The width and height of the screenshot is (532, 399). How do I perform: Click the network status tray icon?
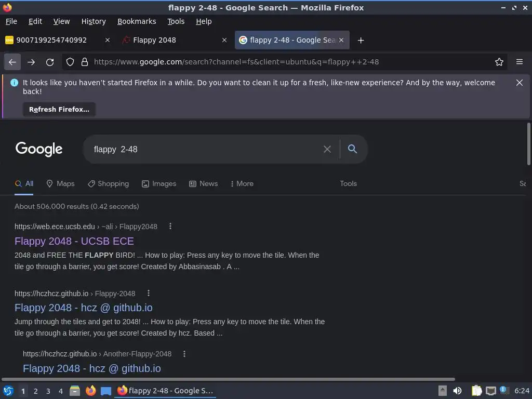tap(491, 391)
